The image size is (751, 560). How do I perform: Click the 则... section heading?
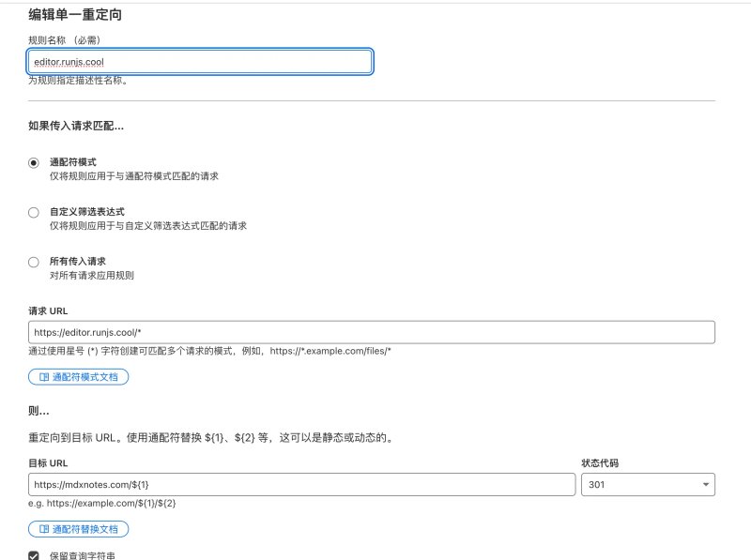click(x=38, y=411)
